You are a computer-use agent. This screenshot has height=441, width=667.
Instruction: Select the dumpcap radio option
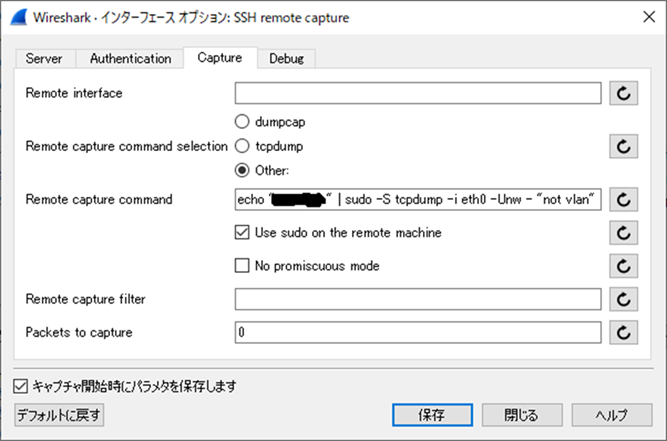242,122
